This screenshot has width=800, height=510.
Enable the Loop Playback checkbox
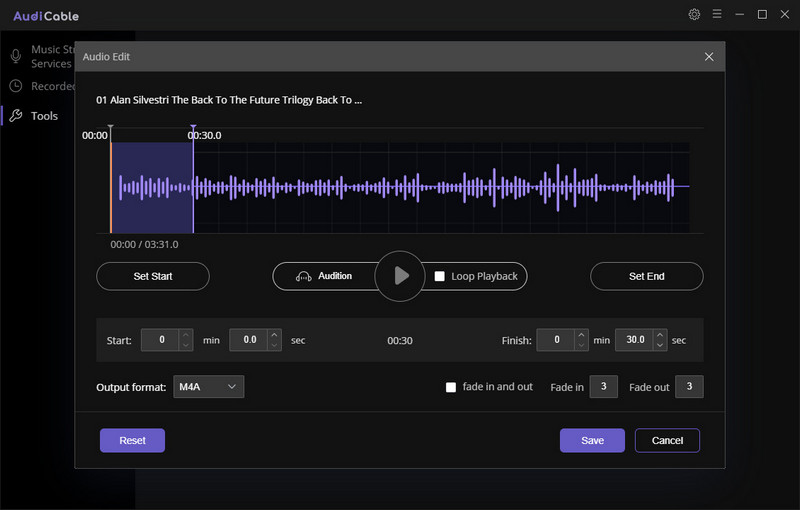pyautogui.click(x=439, y=276)
